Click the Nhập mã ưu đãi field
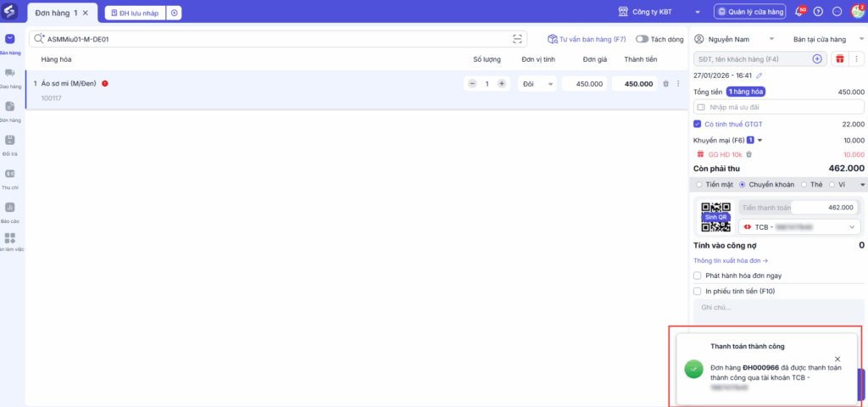Image resolution: width=868 pixels, height=407 pixels. pyautogui.click(x=778, y=107)
